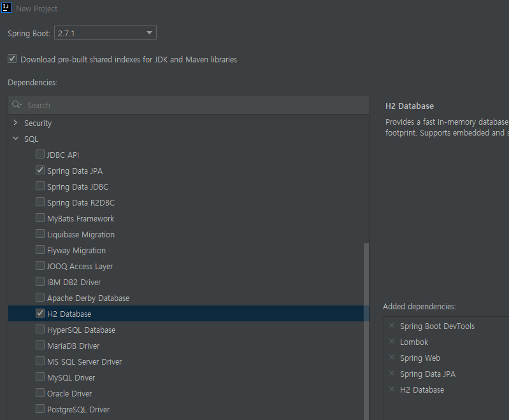Screen dimensions: 509x420
Task: Click Spring Boot DevTools in added dependencies
Action: tap(437, 326)
